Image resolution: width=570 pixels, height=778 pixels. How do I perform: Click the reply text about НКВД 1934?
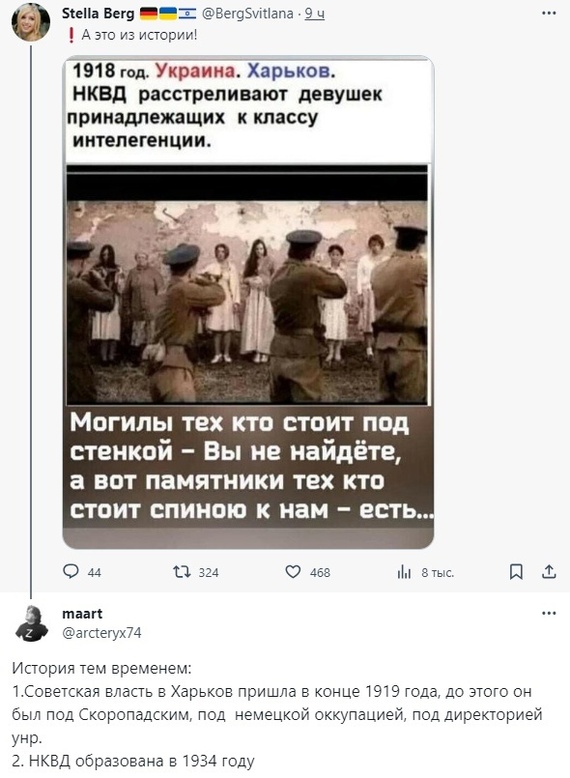(x=133, y=761)
